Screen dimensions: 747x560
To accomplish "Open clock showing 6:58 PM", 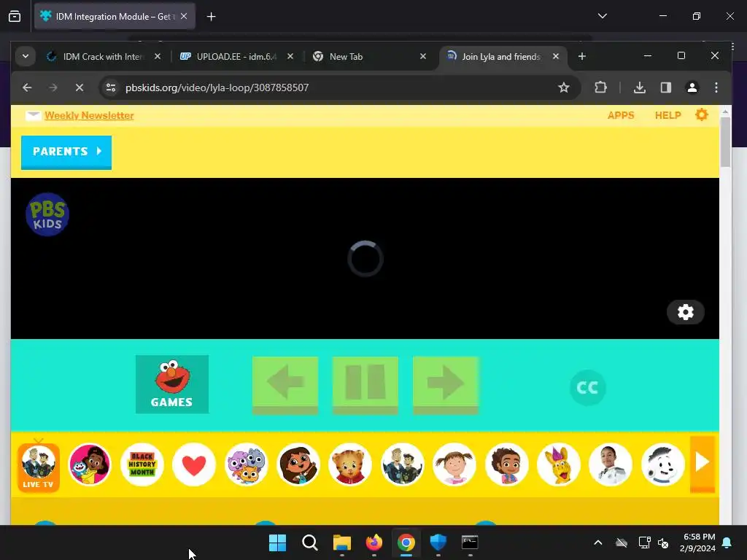I will [x=698, y=542].
